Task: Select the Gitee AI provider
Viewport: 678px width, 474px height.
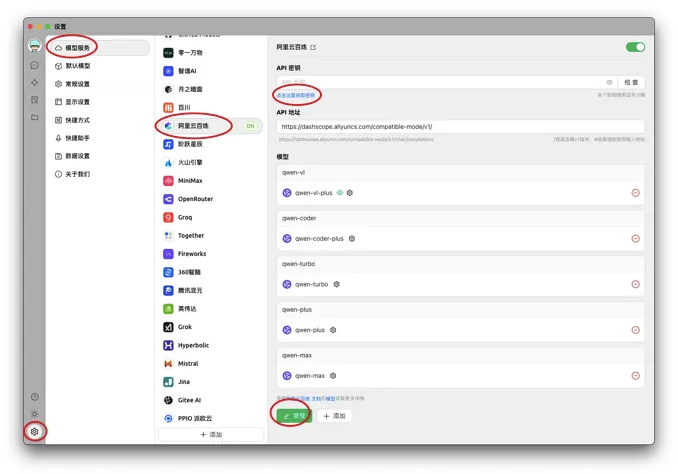Action: click(x=210, y=400)
